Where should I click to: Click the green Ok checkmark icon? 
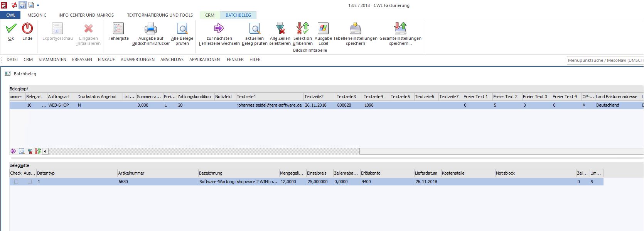(11, 28)
